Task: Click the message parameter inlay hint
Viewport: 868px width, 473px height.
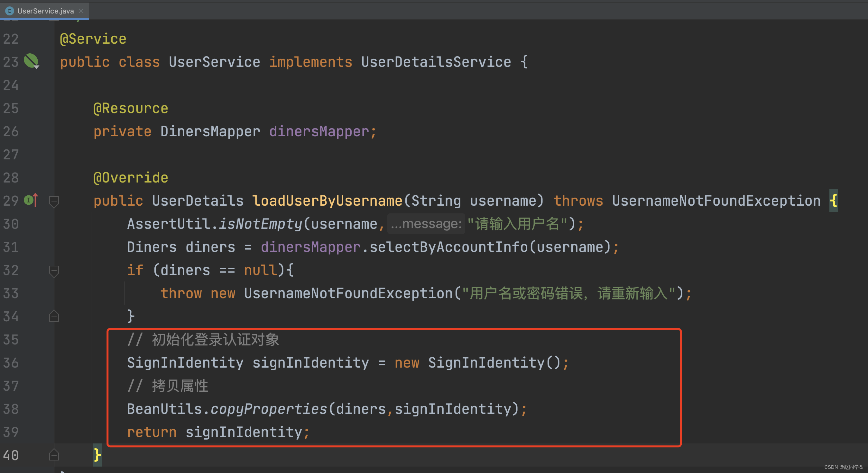Action: [x=426, y=224]
